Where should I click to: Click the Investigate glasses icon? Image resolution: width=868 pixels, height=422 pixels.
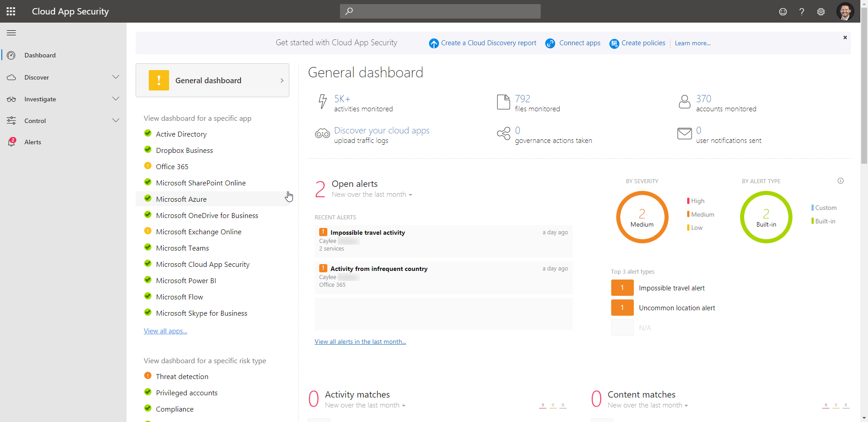click(x=11, y=99)
